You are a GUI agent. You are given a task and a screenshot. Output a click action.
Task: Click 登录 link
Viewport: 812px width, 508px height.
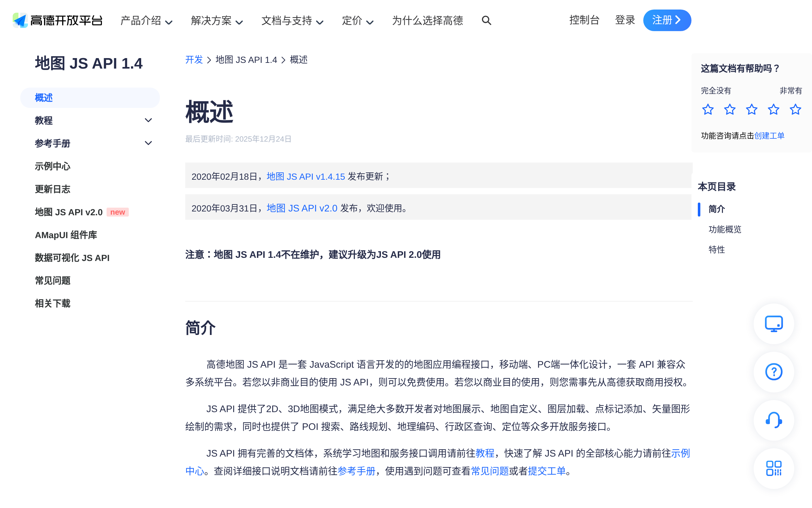[x=625, y=20]
